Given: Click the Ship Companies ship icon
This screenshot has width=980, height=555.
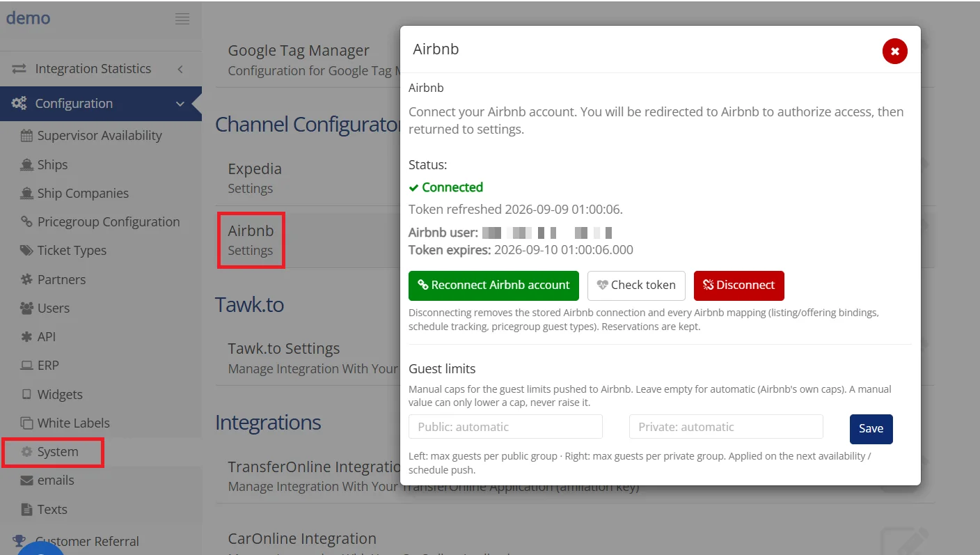Looking at the screenshot, I should pyautogui.click(x=26, y=194).
